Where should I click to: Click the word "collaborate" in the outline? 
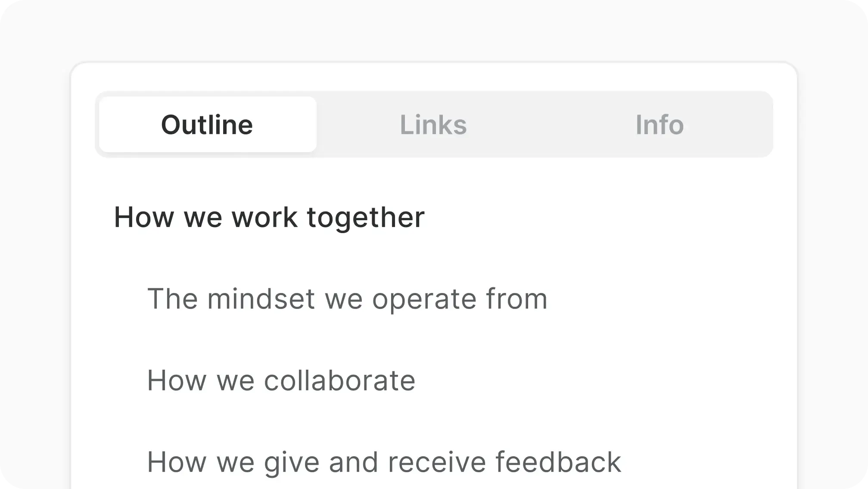(339, 380)
